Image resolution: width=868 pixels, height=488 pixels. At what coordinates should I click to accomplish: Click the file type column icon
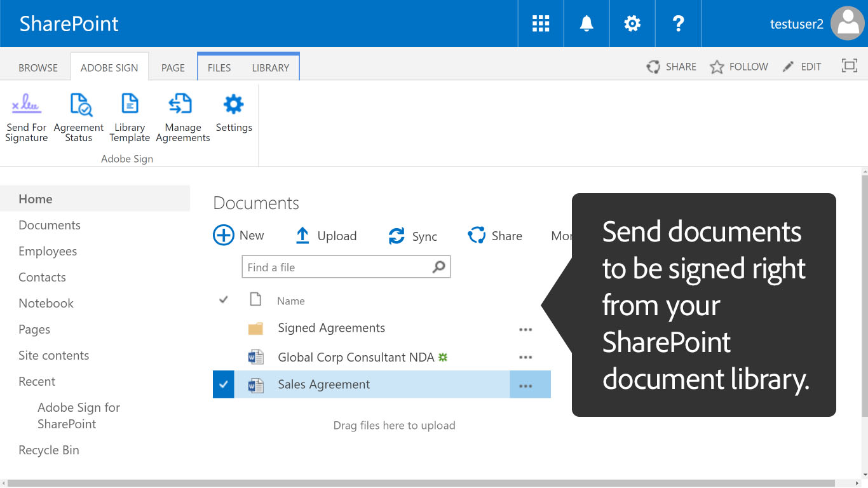[255, 299]
